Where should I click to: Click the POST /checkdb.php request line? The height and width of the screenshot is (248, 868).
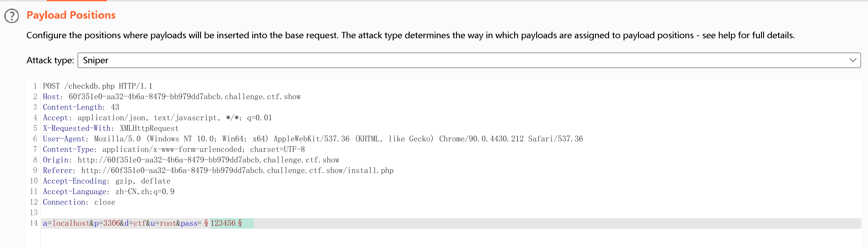coord(97,86)
